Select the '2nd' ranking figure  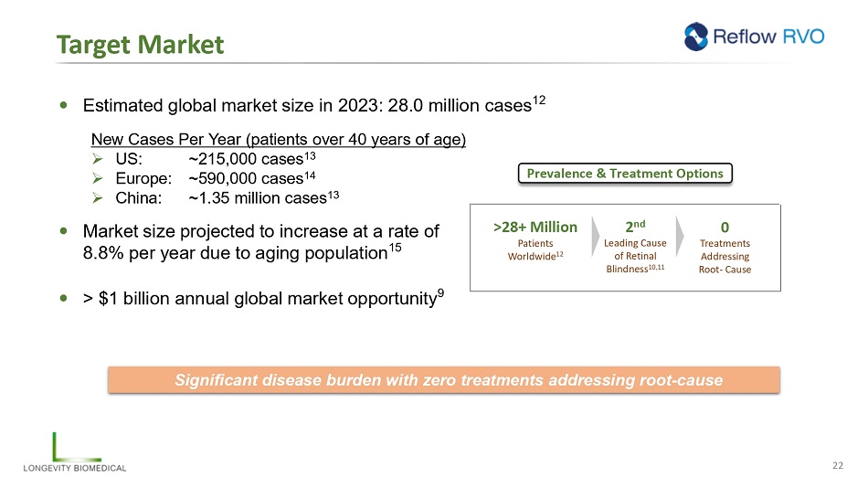(x=635, y=226)
